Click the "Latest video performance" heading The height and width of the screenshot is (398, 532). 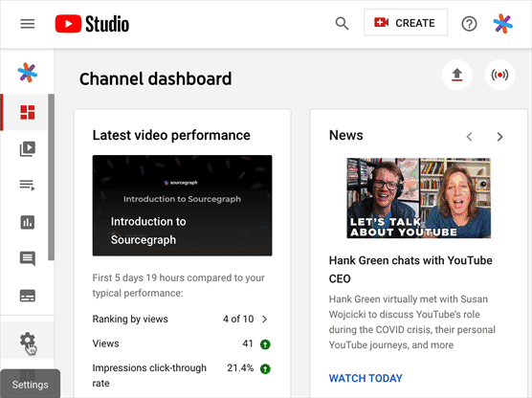tap(171, 135)
